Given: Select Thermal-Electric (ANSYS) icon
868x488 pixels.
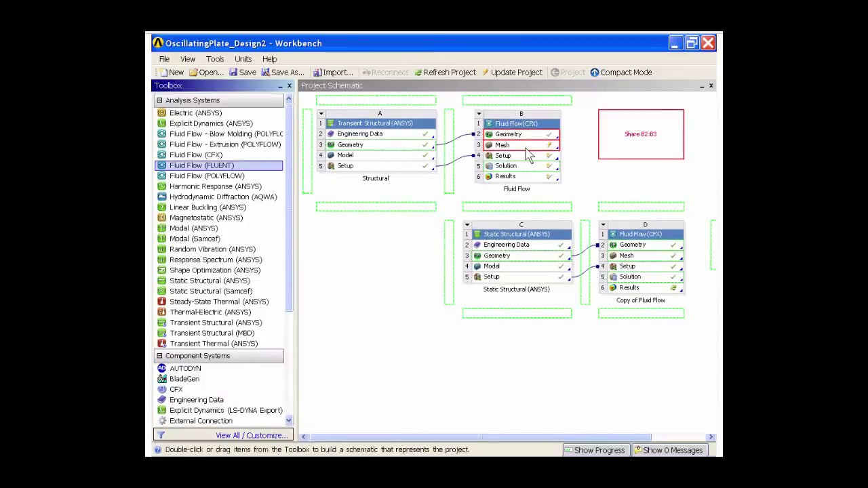Looking at the screenshot, I should click(x=161, y=312).
